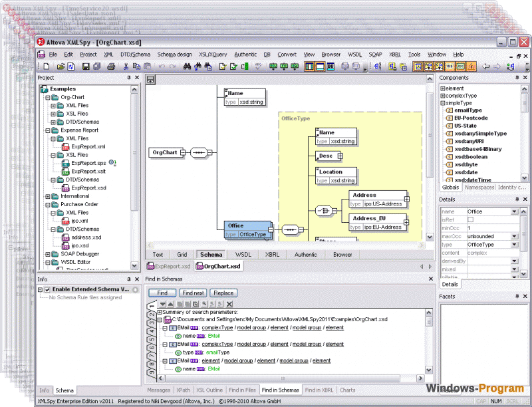Screen dimensions: 532x407
Task: Jump to previous result with the up-arrow icon
Action: [170, 304]
